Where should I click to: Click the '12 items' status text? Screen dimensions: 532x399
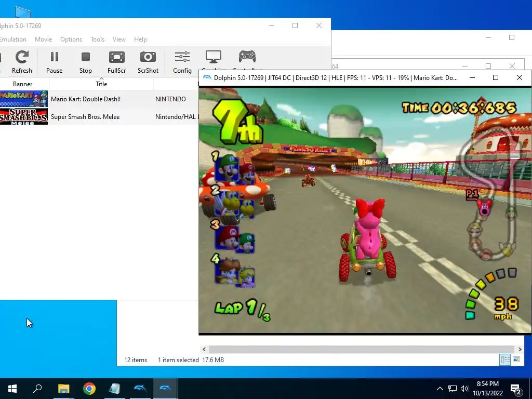[136, 360]
